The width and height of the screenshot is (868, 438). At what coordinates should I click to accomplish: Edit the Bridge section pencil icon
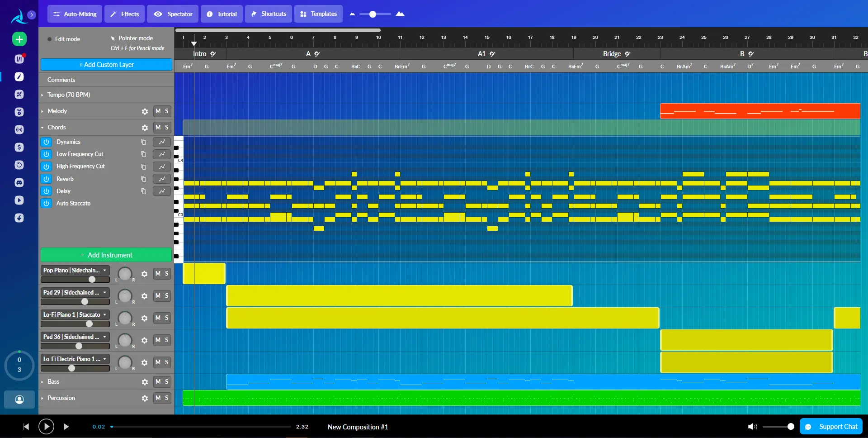627,54
